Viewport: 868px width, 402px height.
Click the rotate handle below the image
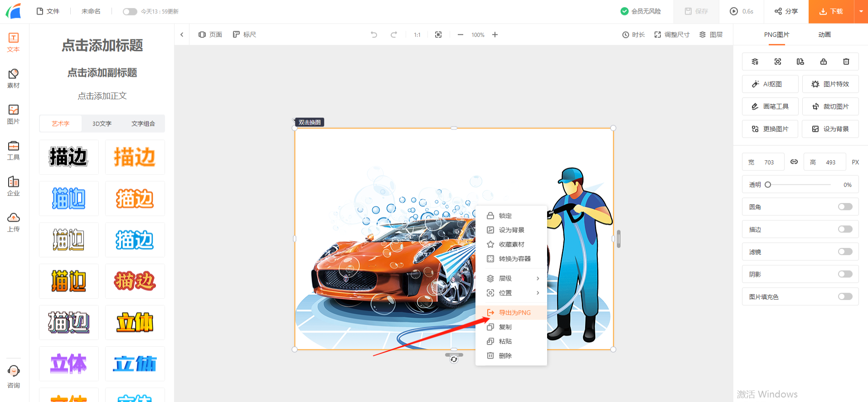[x=454, y=359]
